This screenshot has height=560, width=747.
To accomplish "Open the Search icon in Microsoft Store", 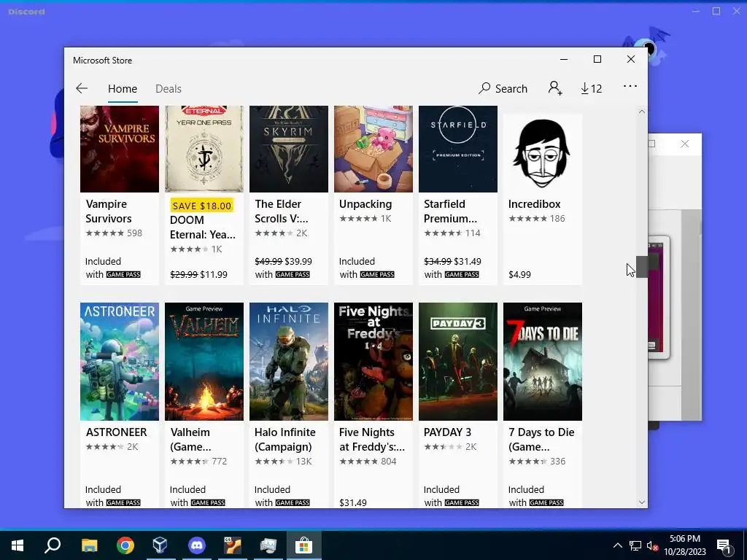I will (503, 88).
